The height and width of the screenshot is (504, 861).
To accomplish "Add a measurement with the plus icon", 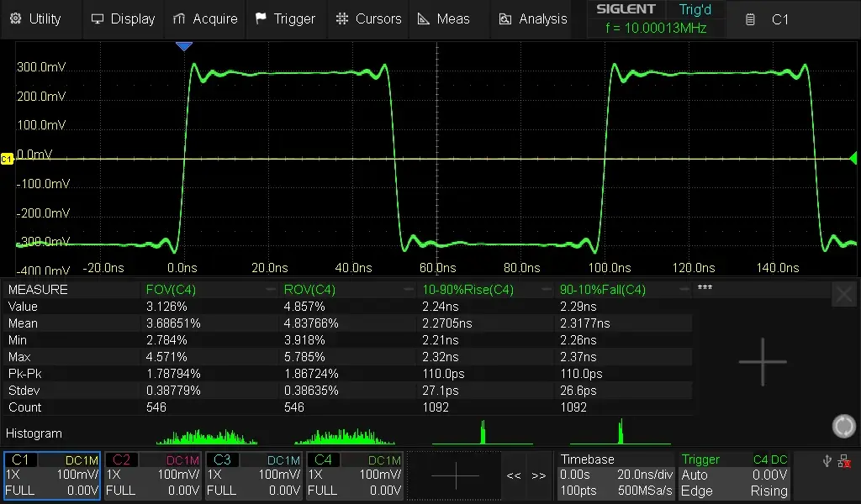I will pos(763,362).
